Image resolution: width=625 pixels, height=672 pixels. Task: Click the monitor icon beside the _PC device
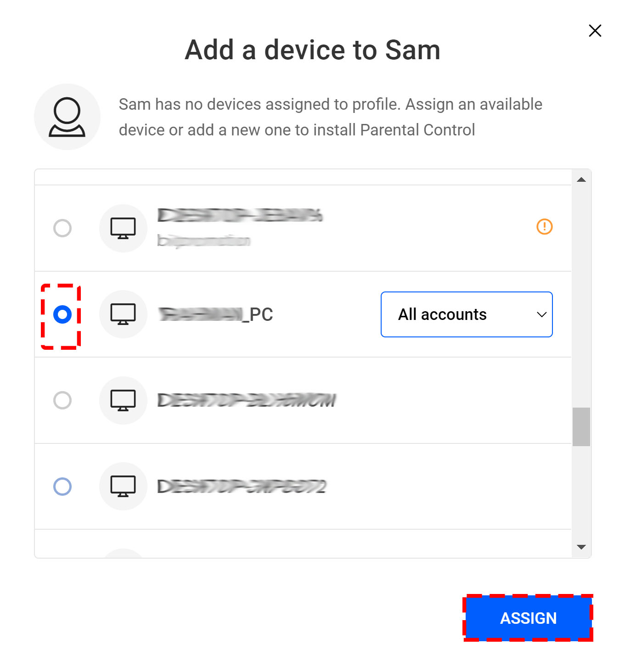point(123,314)
